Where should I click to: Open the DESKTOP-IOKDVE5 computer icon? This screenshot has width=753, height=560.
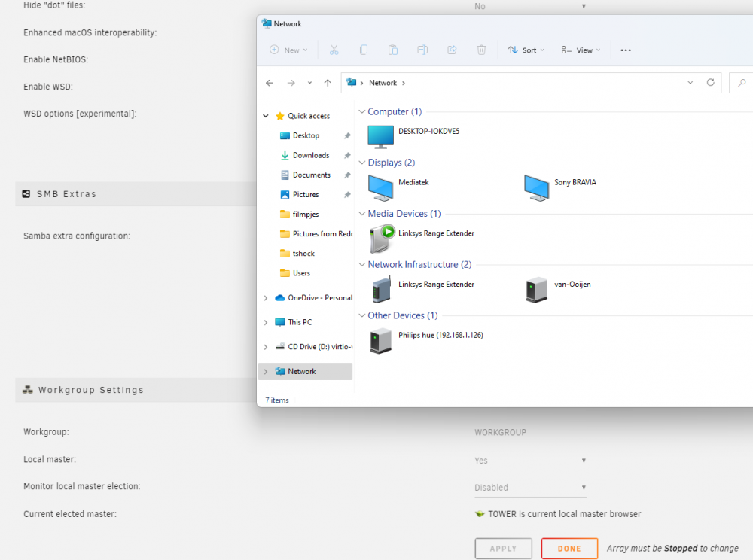[380, 137]
